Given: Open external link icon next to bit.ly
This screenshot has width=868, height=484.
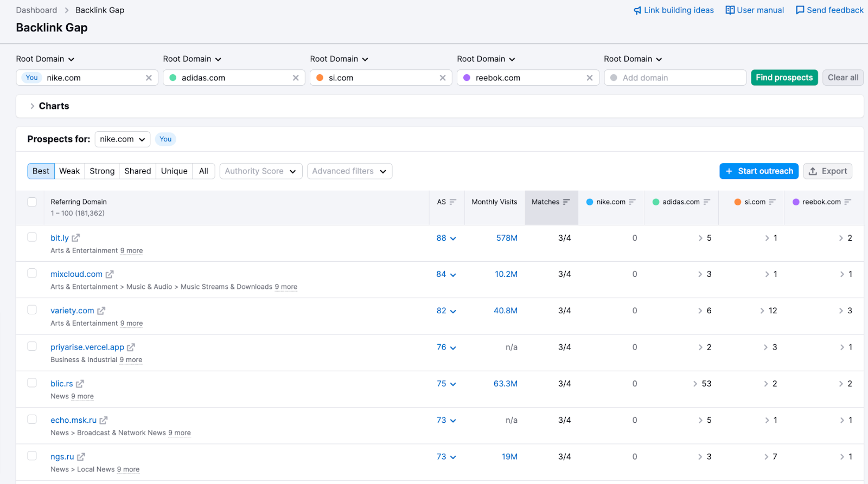Looking at the screenshot, I should click(76, 238).
